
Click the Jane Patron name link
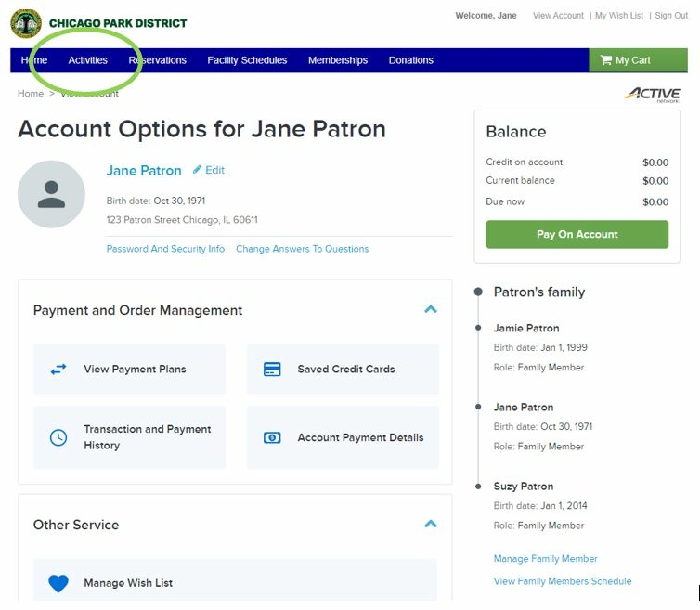coord(144,171)
